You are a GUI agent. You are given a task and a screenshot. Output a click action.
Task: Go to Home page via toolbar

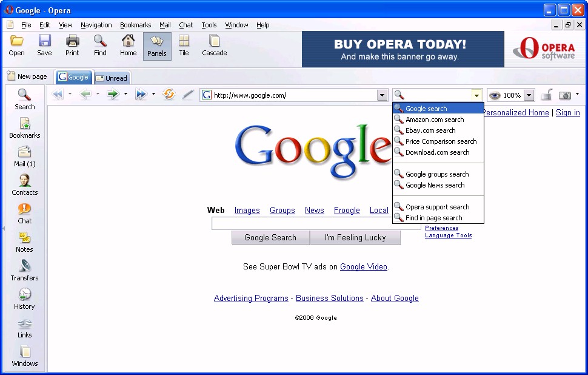[129, 46]
